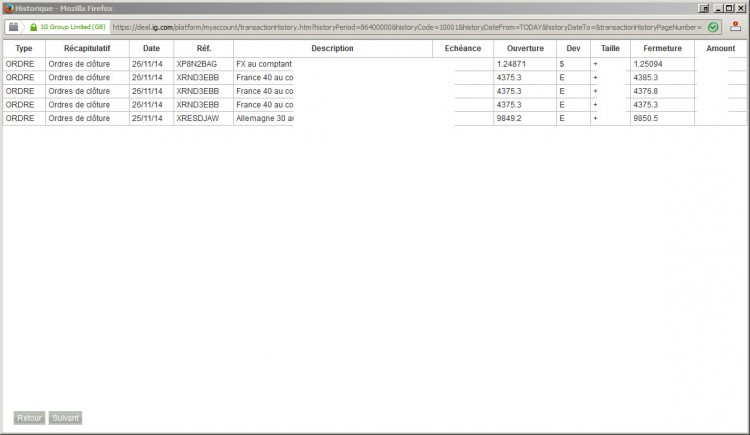
Task: Click the Historique - Mozilla Firefox title
Action: (64, 9)
